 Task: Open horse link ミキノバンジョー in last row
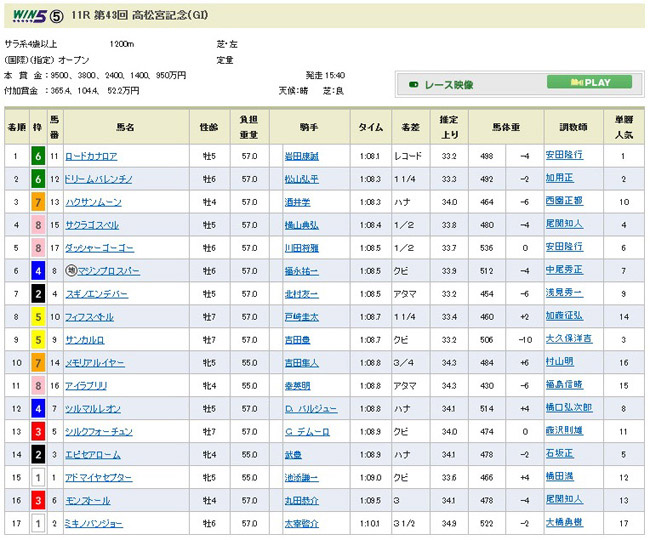[95, 523]
